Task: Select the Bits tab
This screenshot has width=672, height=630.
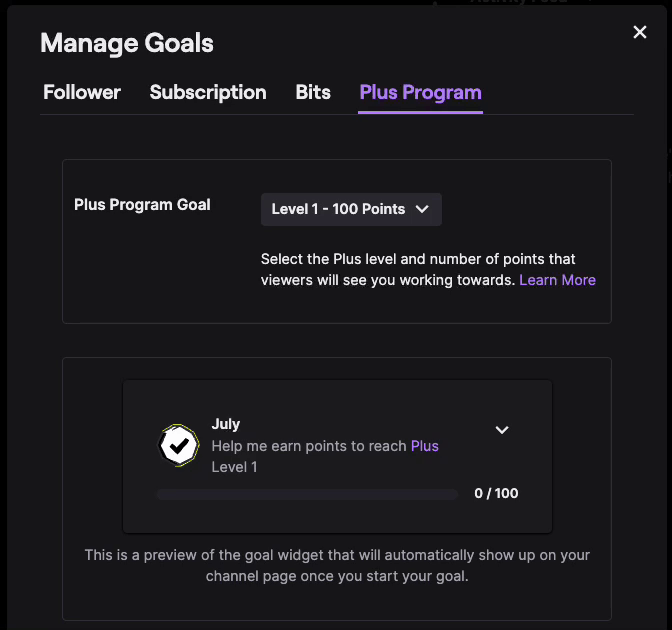Action: (x=313, y=93)
